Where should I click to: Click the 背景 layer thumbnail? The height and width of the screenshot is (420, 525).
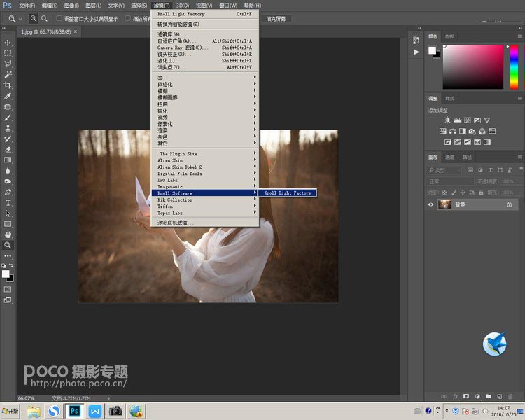pos(445,204)
